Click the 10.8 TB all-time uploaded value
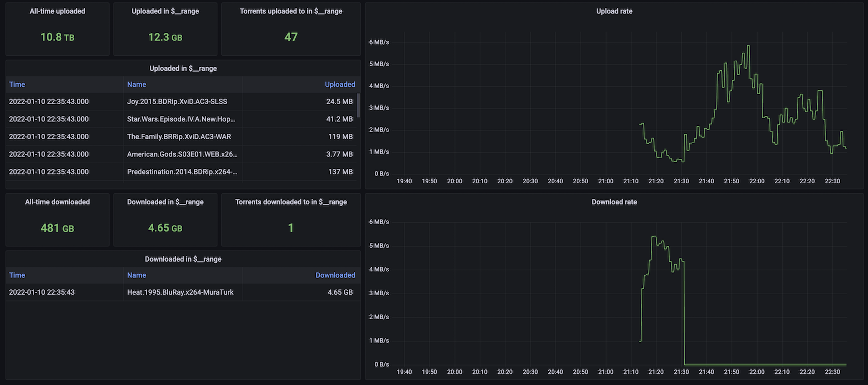This screenshot has height=385, width=868. [57, 37]
